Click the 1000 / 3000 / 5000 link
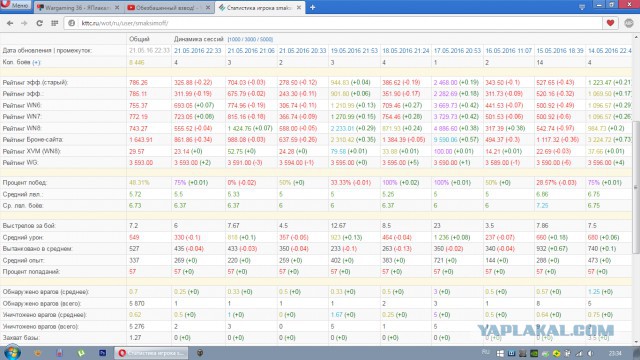This screenshot has width=640, height=360. tap(250, 40)
